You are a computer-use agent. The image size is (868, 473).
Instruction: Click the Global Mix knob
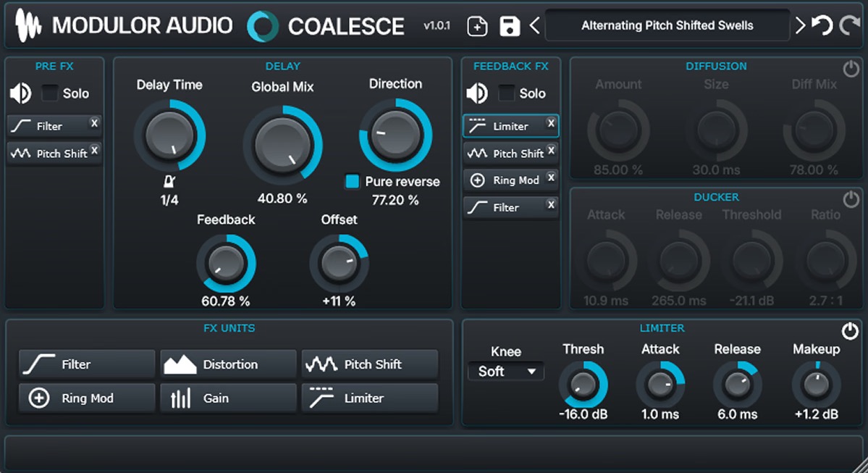coord(282,145)
